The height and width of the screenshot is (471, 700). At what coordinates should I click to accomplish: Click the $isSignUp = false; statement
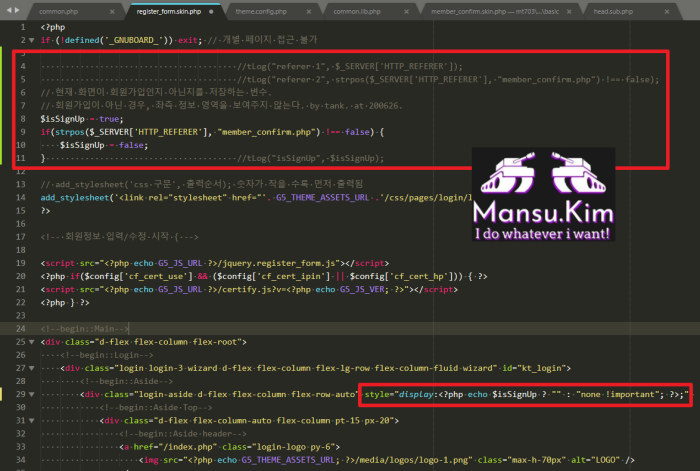point(104,145)
